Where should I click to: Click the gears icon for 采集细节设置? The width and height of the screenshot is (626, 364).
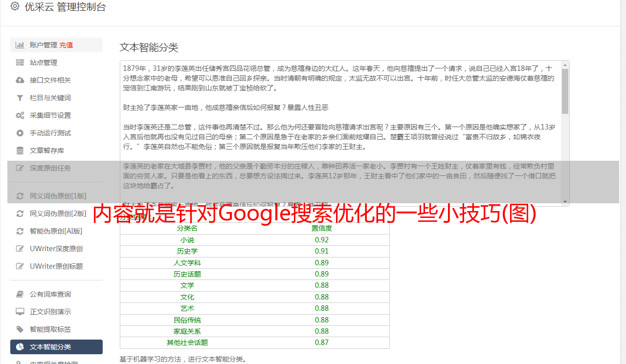tap(20, 115)
